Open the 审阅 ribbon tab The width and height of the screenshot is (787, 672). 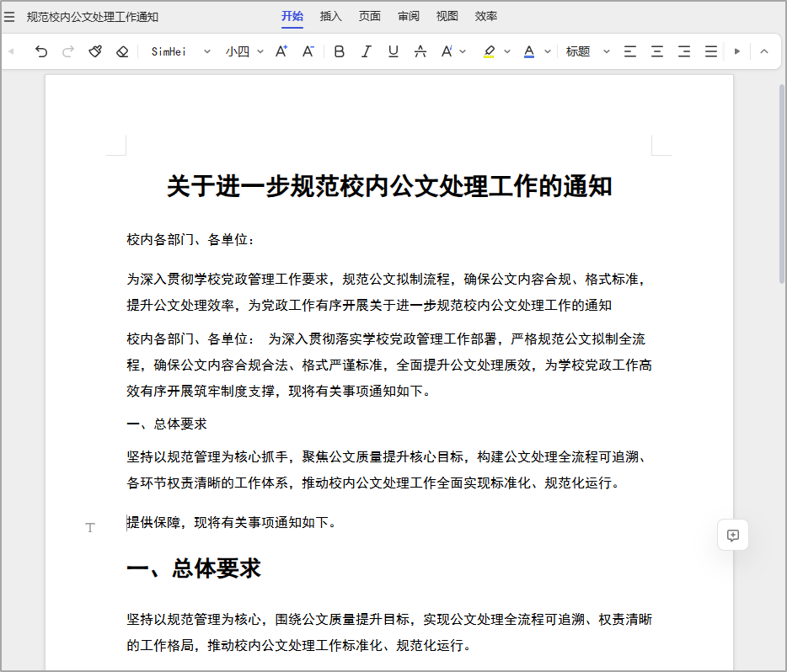click(409, 16)
